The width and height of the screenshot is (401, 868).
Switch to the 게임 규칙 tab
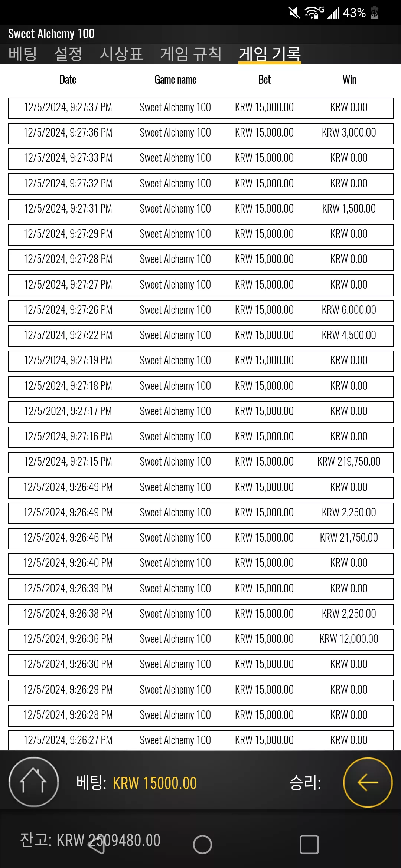191,54
